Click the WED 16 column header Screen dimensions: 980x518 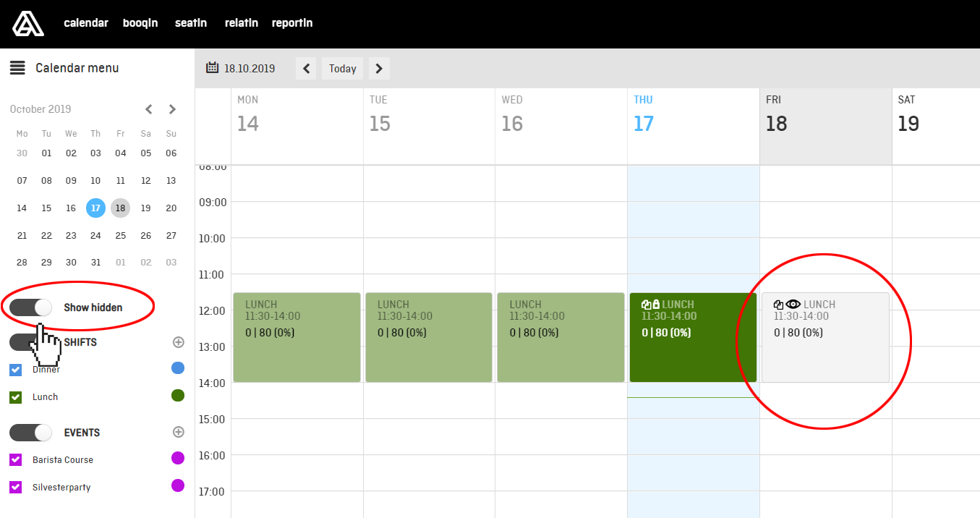561,127
